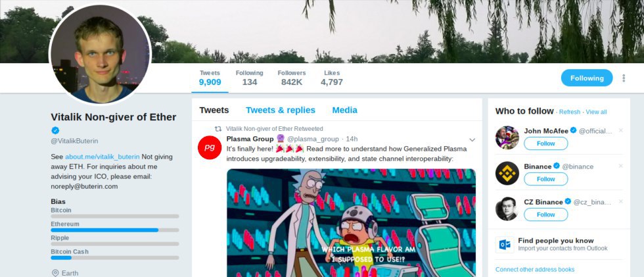Click the Outlook contacts icon

[505, 245]
